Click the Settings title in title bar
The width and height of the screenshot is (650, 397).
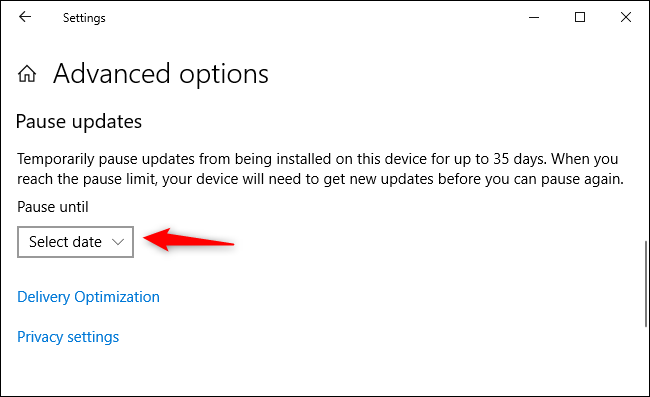click(84, 18)
